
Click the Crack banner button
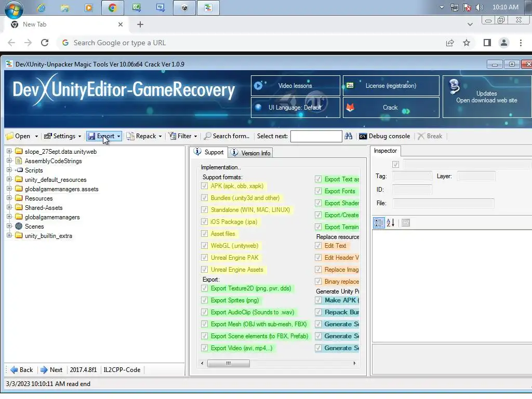pos(391,108)
